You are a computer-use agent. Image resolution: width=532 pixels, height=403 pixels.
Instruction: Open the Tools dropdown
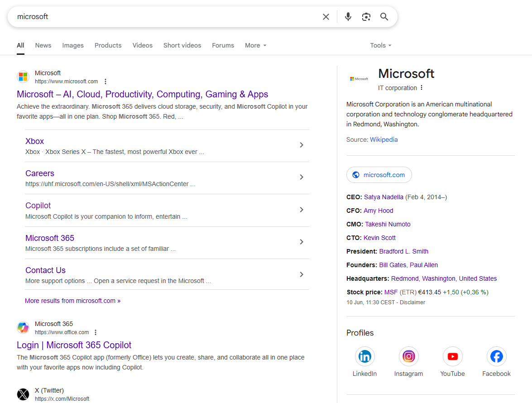click(x=381, y=45)
